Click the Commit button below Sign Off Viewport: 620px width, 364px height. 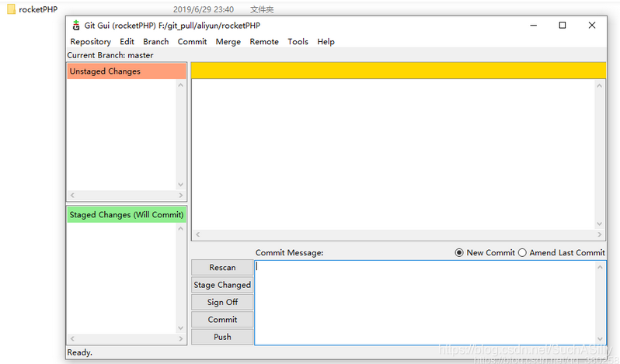(222, 320)
